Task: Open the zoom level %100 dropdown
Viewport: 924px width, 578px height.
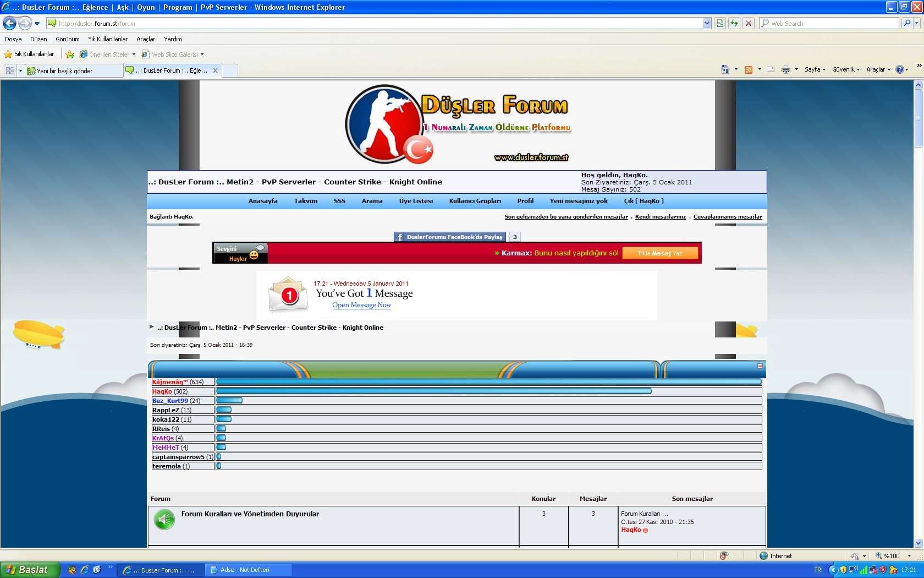Action: (910, 555)
